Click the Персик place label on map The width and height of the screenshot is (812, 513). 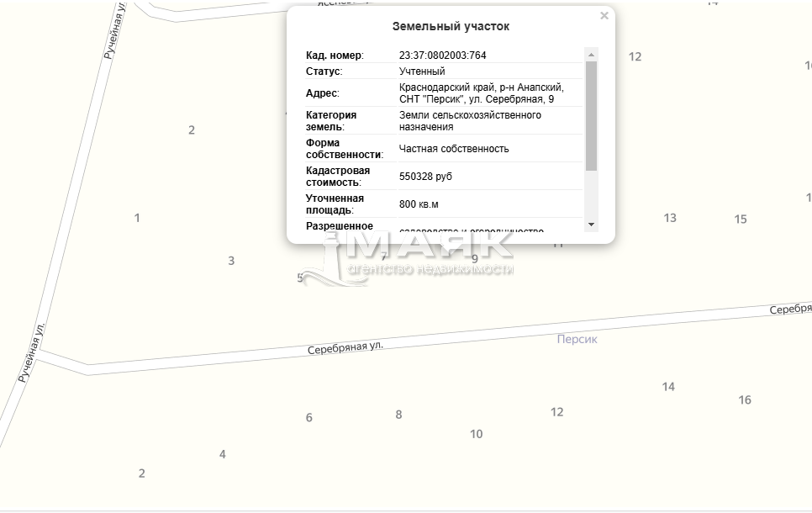tap(577, 339)
